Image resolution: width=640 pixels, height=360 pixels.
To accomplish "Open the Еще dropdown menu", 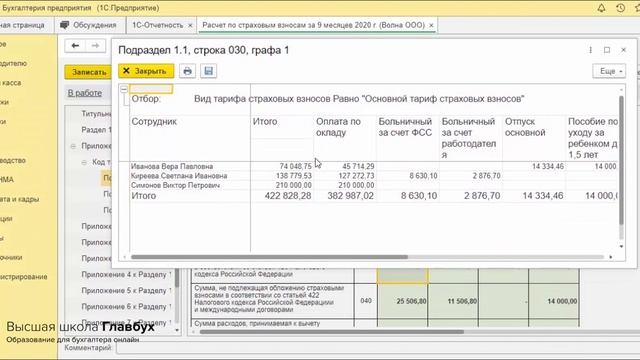I will pos(609,71).
